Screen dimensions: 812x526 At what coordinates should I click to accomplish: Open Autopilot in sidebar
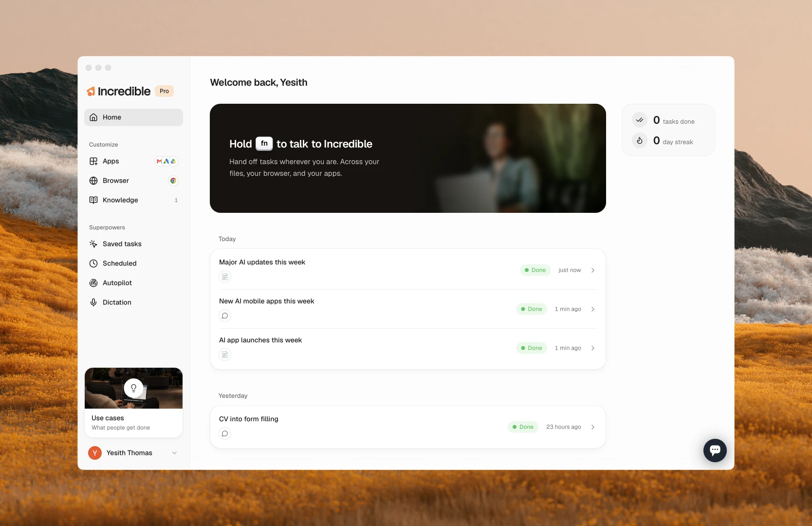[133, 283]
